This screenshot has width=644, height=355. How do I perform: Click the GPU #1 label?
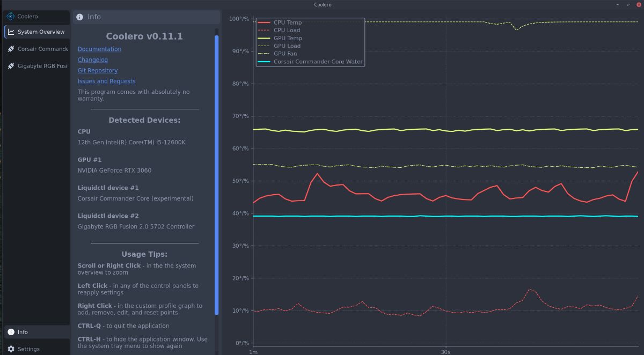pyautogui.click(x=89, y=160)
